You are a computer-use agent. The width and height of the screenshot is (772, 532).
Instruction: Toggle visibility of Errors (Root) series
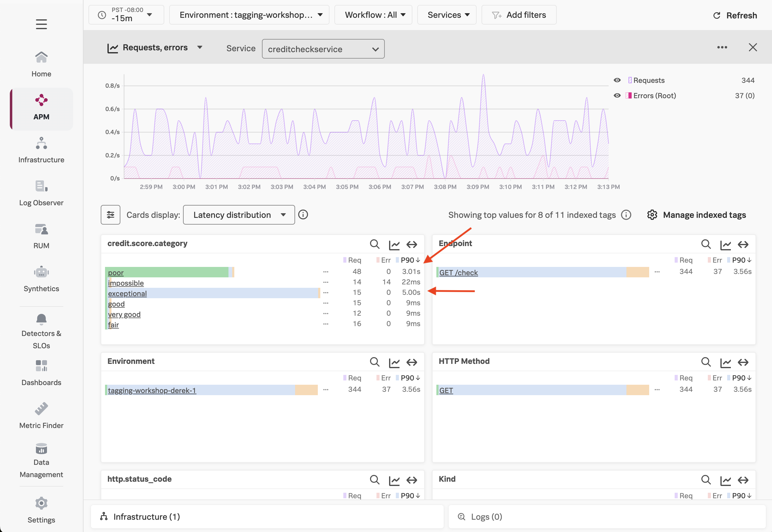pyautogui.click(x=617, y=95)
